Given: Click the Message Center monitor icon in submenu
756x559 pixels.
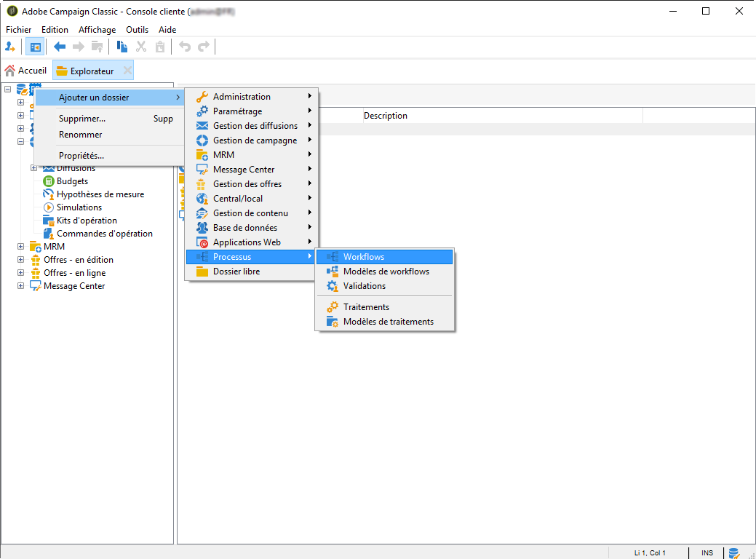Looking at the screenshot, I should coord(202,170).
